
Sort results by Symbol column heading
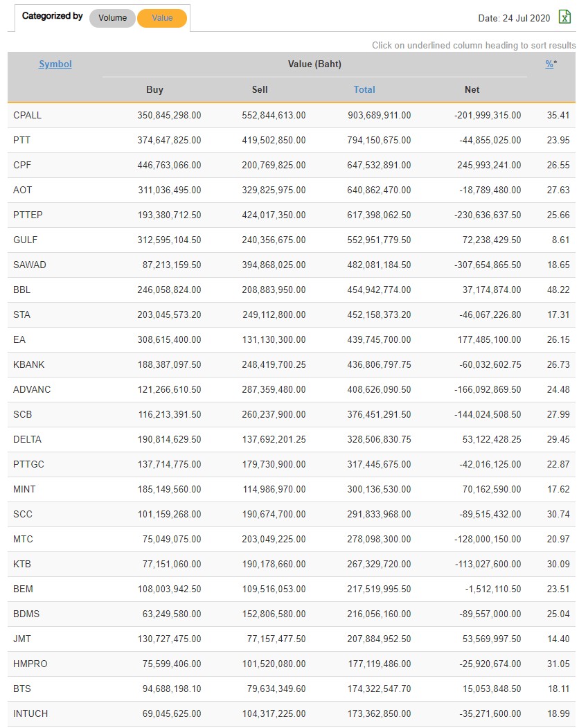pyautogui.click(x=55, y=64)
